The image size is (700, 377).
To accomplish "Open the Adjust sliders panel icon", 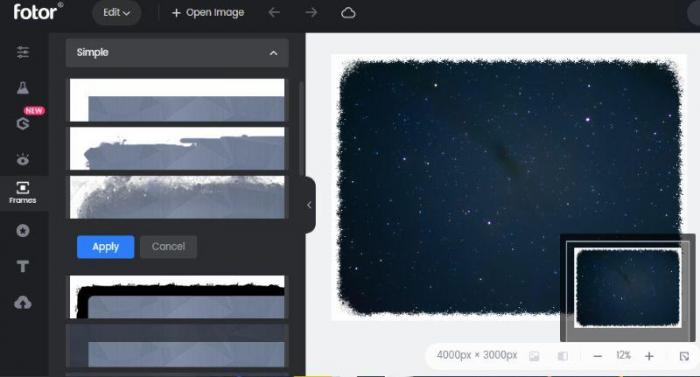I will 23,52.
